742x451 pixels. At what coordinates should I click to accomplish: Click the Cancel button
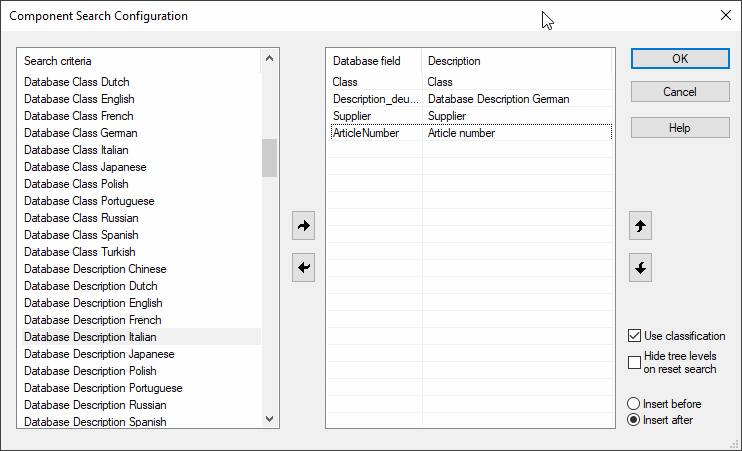(x=680, y=91)
